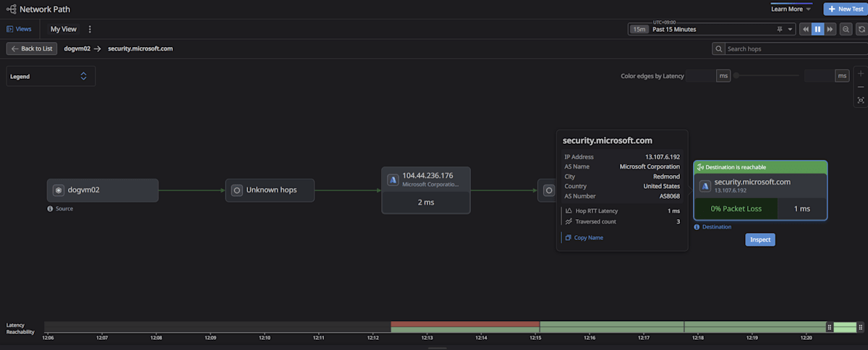The image size is (868, 350).
Task: Open the My View tab
Action: point(64,30)
